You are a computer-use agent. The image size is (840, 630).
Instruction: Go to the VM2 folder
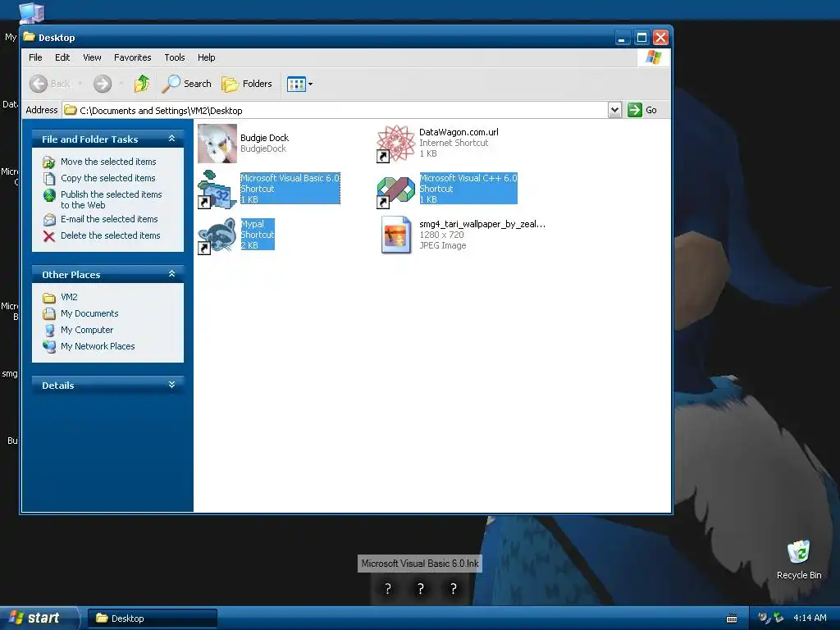click(69, 297)
